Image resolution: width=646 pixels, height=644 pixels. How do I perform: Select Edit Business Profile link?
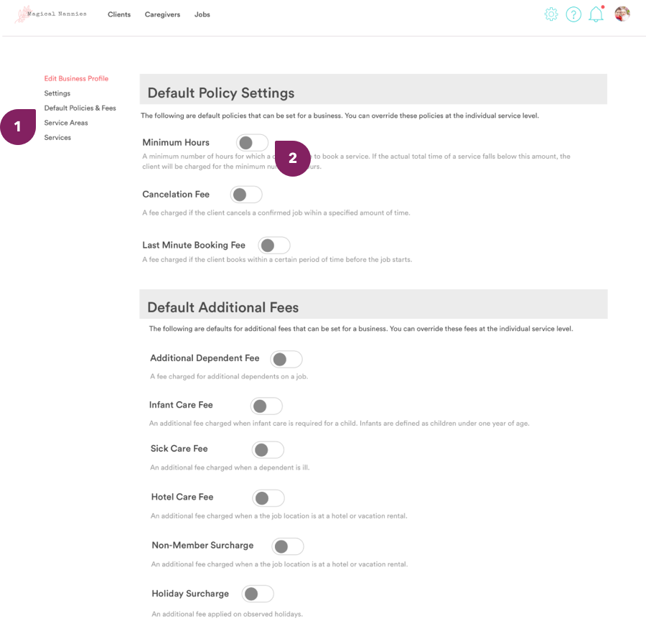tap(76, 78)
